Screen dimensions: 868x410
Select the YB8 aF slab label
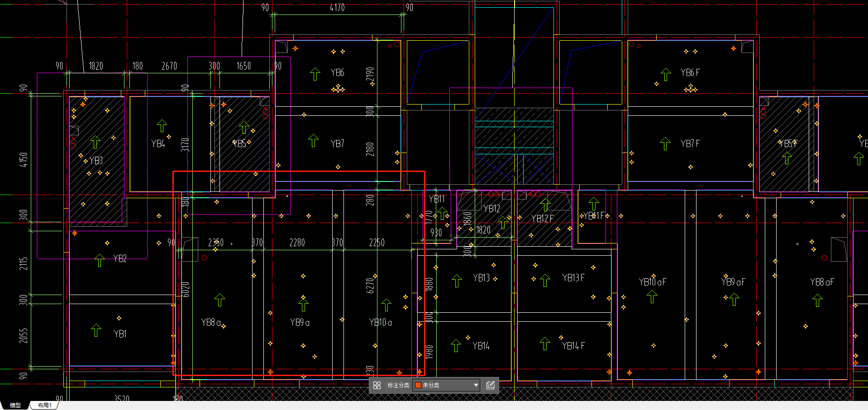click(x=822, y=282)
